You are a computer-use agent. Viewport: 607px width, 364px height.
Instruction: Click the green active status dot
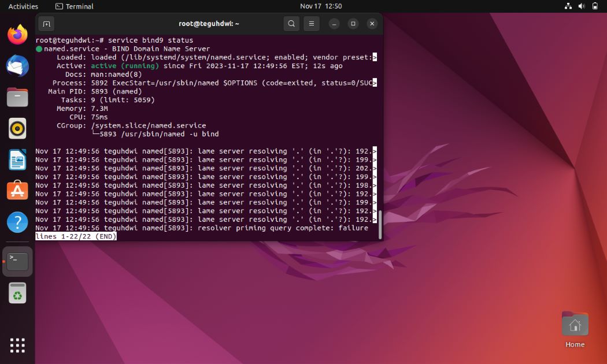coord(39,49)
